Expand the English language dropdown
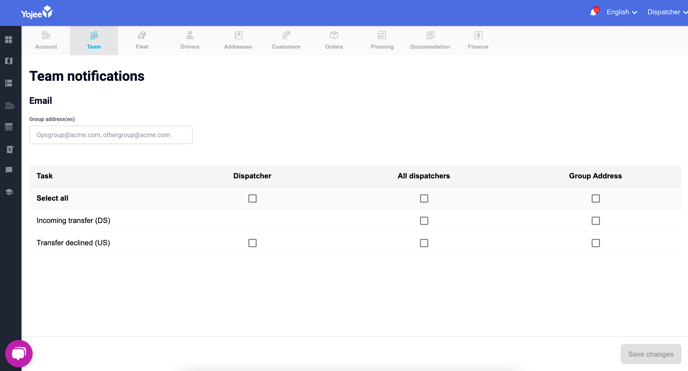688x371 pixels. click(622, 12)
